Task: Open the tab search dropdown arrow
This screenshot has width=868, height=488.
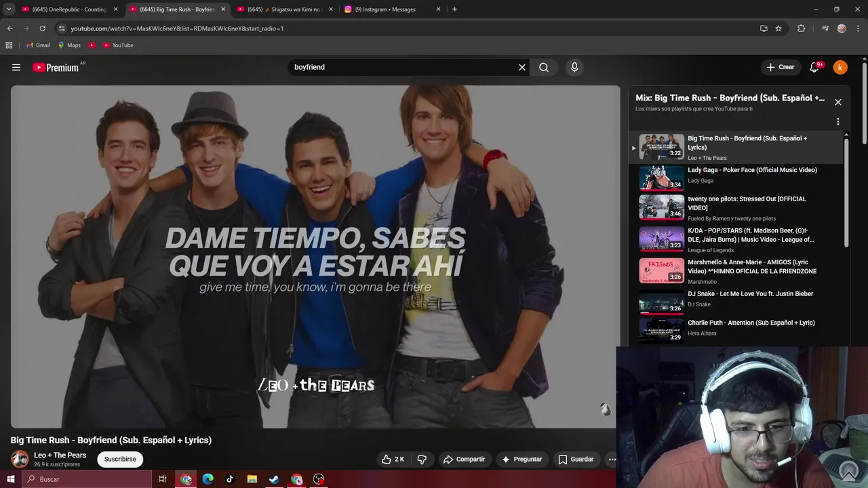Action: click(9, 9)
